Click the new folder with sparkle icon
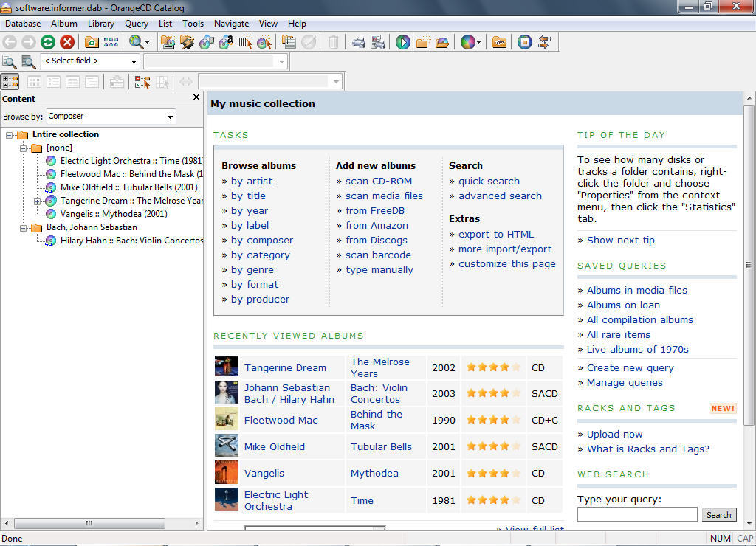Screen dimensions: 756x546 pos(423,42)
